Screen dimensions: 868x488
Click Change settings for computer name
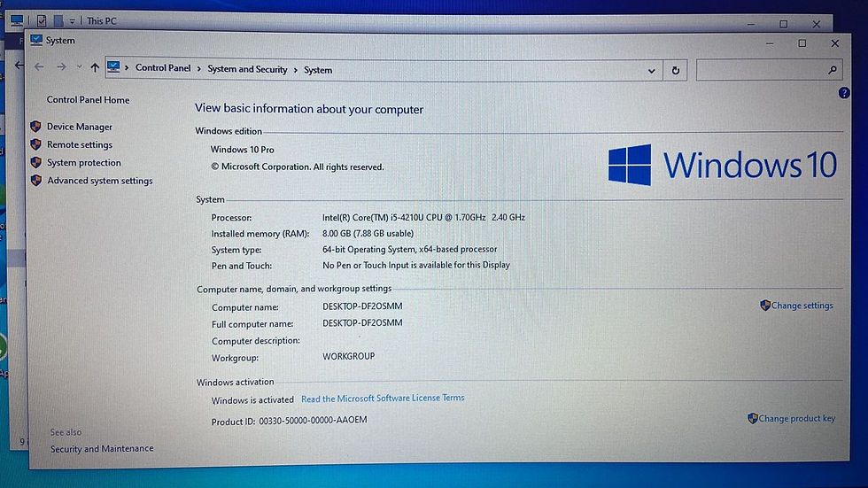pos(802,306)
